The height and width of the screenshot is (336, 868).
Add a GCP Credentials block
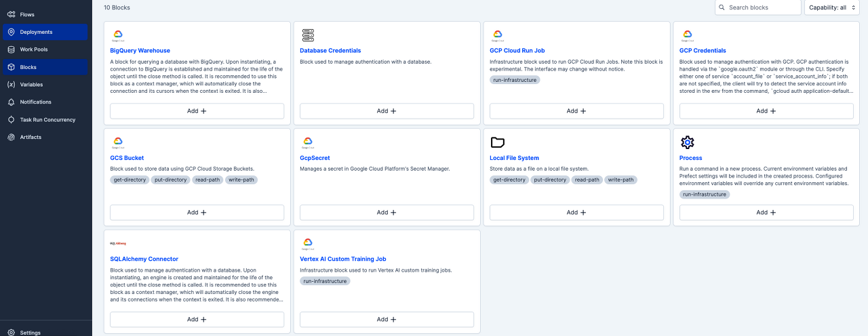(x=766, y=111)
